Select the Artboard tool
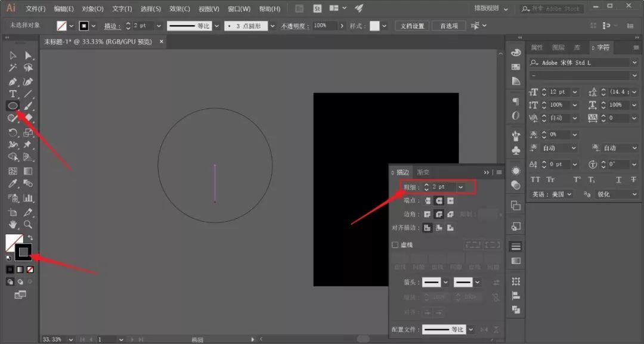Viewport: 644px width, 344px height. coord(13,213)
